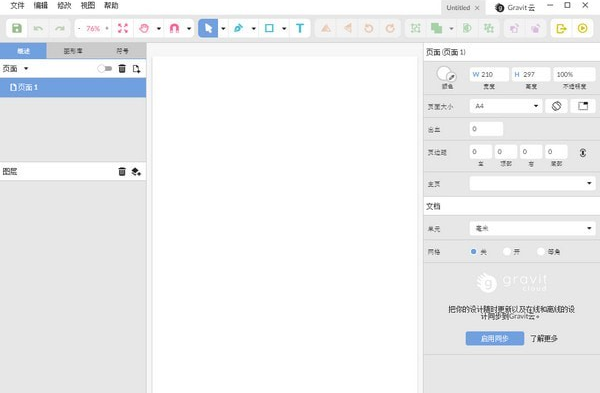Open the 修改 menu
The width and height of the screenshot is (600, 393).
[x=64, y=6]
